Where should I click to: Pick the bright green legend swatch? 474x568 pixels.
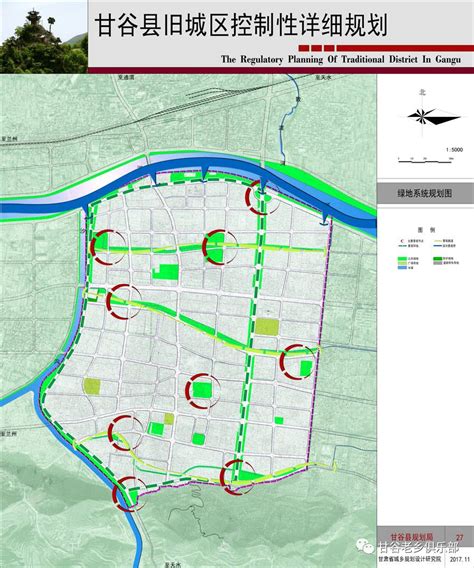(x=402, y=259)
